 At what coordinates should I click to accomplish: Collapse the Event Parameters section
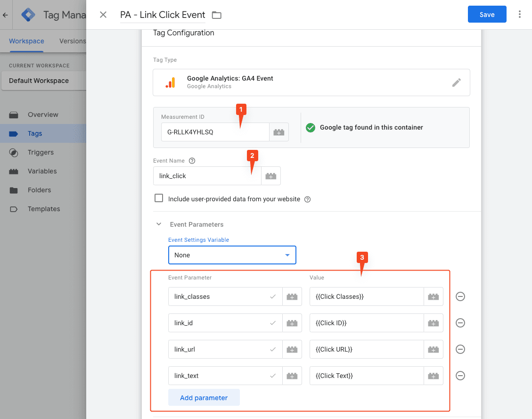click(159, 224)
